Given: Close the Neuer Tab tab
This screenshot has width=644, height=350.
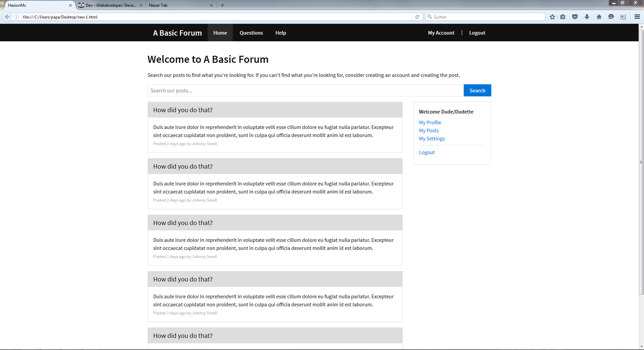Looking at the screenshot, I should point(211,5).
